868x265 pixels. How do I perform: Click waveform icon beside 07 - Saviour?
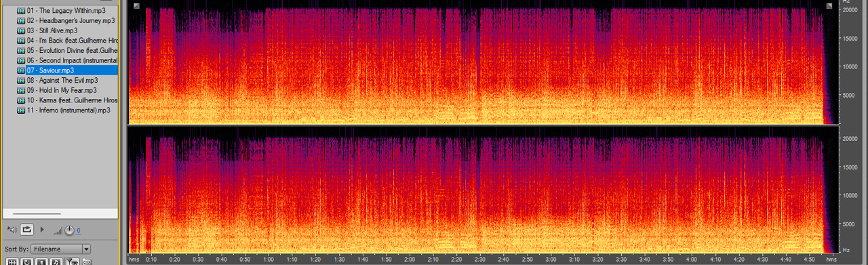(21, 70)
